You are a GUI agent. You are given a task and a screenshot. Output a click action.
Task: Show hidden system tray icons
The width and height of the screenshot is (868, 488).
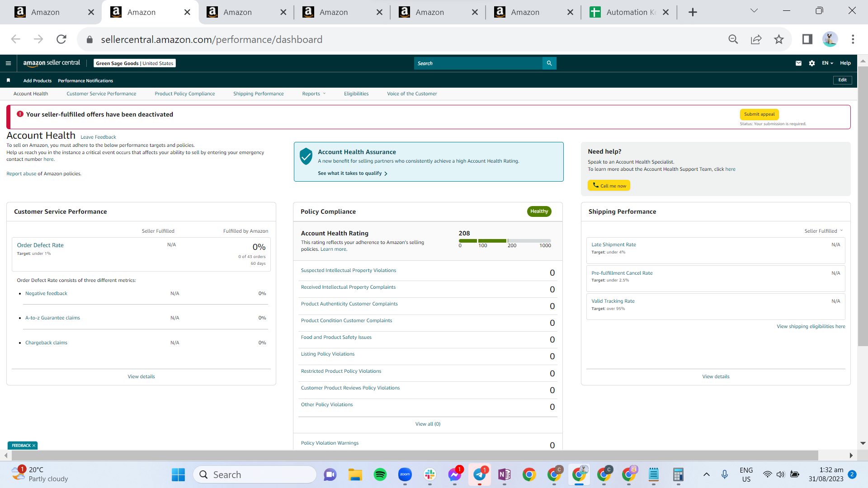pos(706,474)
